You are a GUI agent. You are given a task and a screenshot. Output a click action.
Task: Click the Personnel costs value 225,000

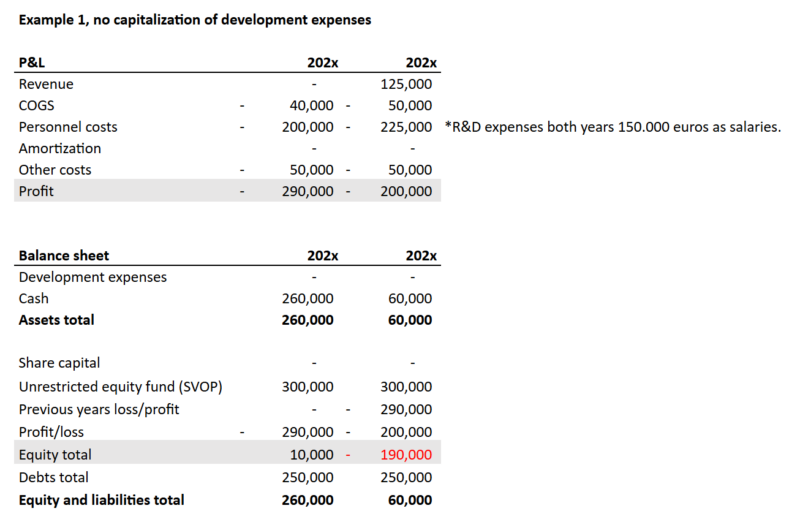[x=406, y=128]
